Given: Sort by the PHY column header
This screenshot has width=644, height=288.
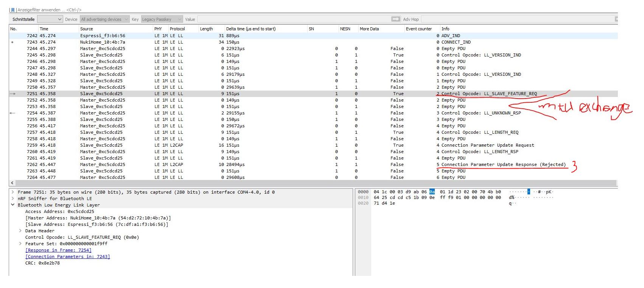Looking at the screenshot, I should [160, 29].
